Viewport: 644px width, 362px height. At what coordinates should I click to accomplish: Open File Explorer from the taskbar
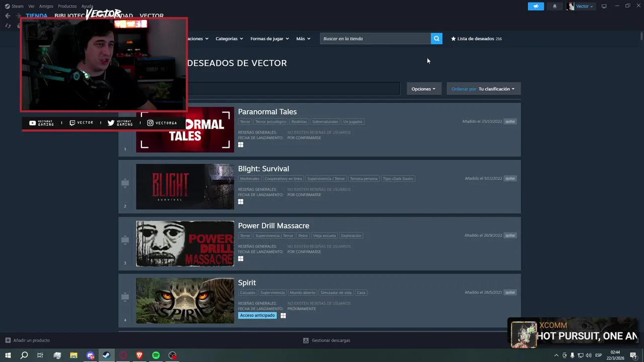[x=73, y=355]
